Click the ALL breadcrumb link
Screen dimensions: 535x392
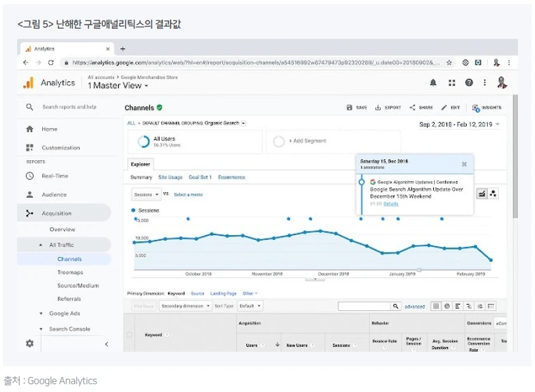click(131, 123)
